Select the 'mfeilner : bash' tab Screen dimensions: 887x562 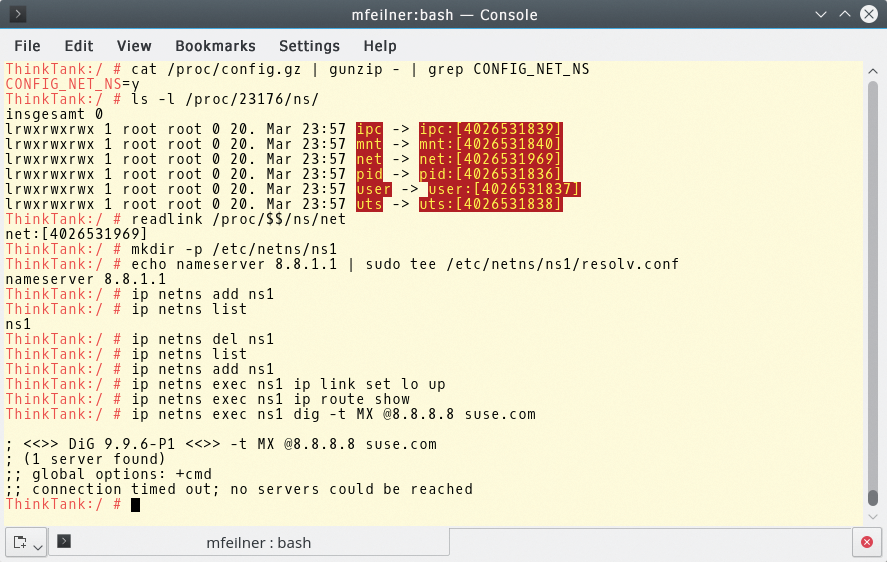click(x=249, y=542)
